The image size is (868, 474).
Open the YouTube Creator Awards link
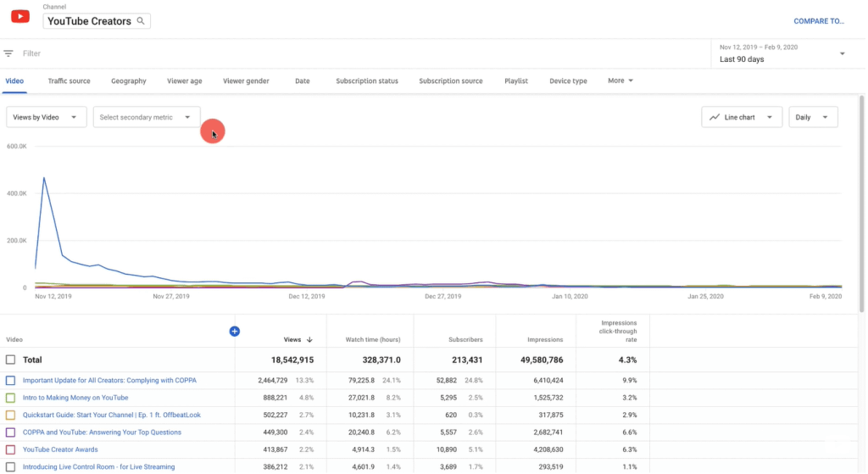click(x=60, y=450)
